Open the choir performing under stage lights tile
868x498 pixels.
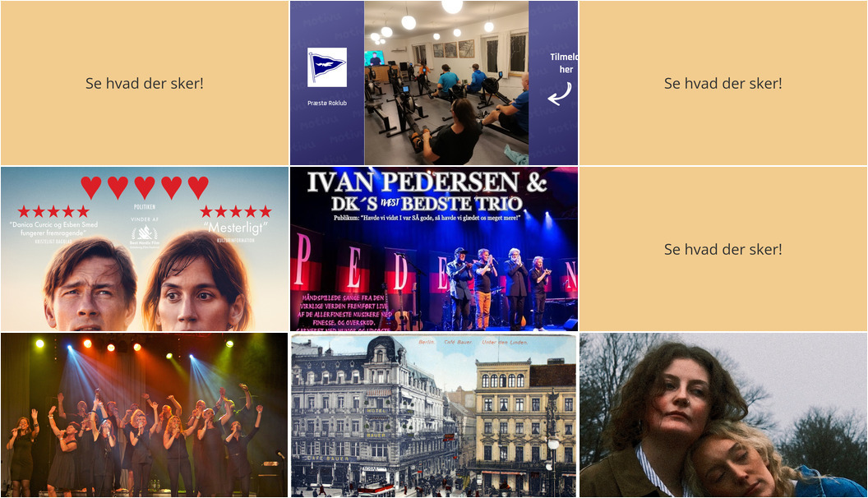[145, 415]
